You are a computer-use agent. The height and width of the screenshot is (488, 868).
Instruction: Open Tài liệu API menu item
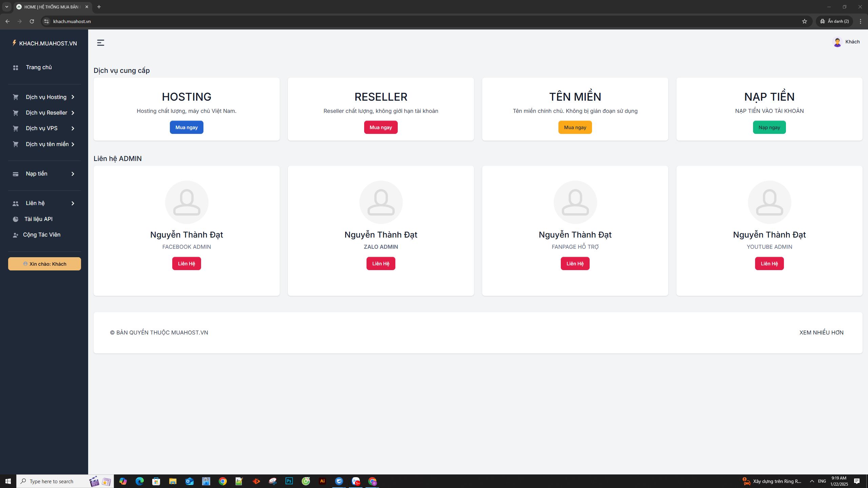click(38, 219)
